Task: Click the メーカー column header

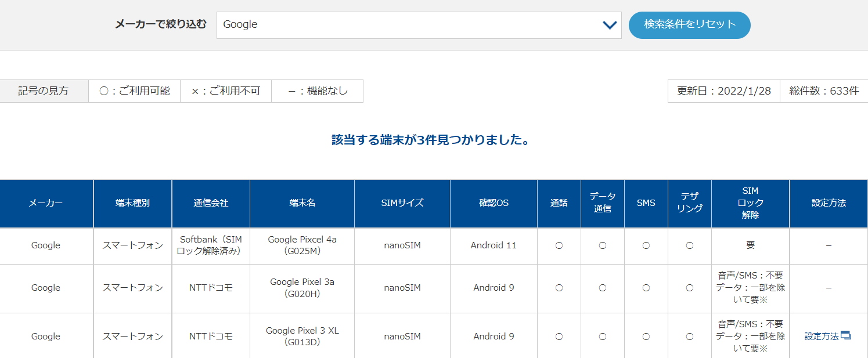Action: point(46,203)
